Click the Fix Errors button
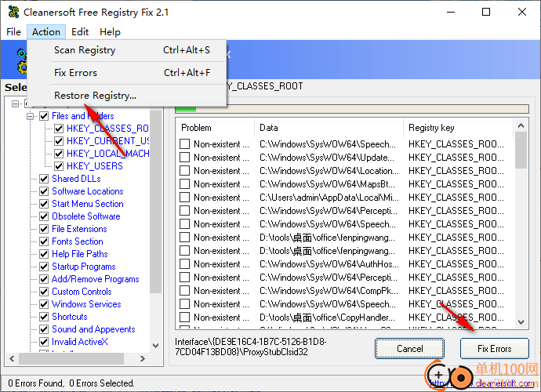The height and width of the screenshot is (392, 541). (x=495, y=349)
